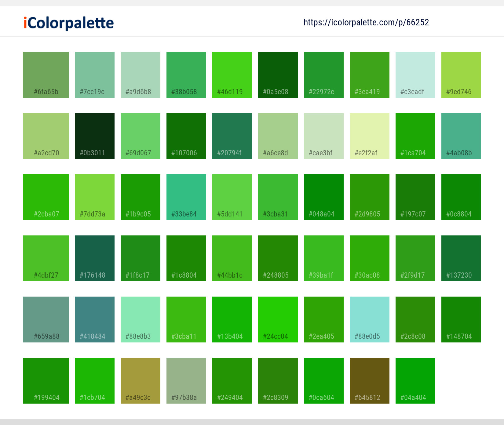Pick the #199404 swatch
The image size is (504, 425).
46,381
